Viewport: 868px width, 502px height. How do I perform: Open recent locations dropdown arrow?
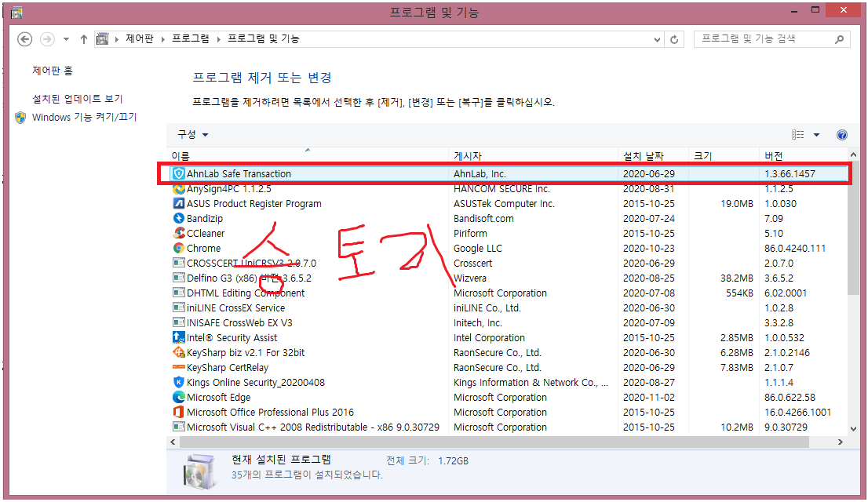coord(66,39)
